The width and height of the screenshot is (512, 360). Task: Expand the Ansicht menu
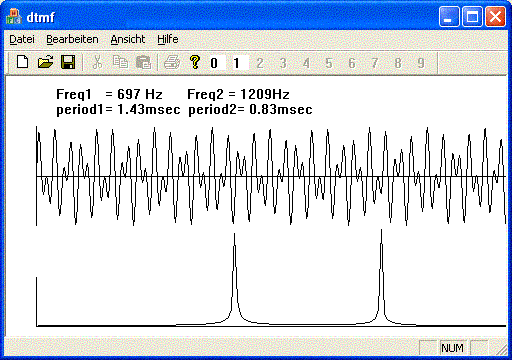[x=128, y=39]
